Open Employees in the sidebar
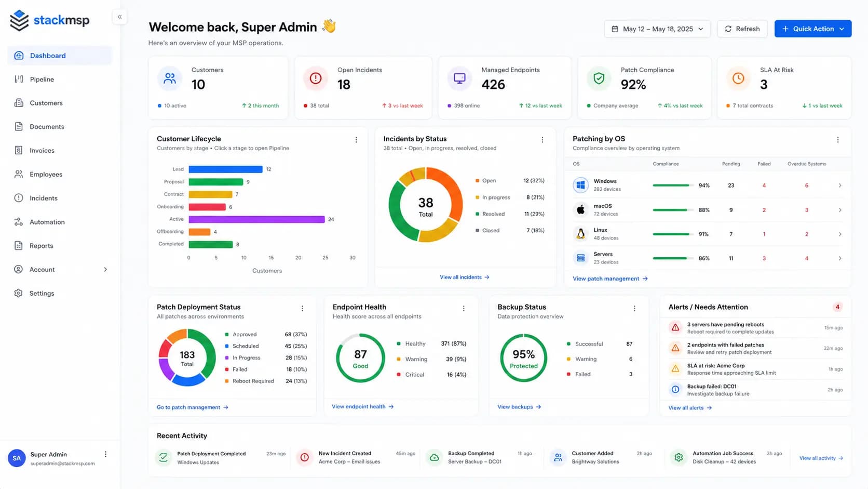Viewport: 868px width, 489px height. tap(60, 175)
